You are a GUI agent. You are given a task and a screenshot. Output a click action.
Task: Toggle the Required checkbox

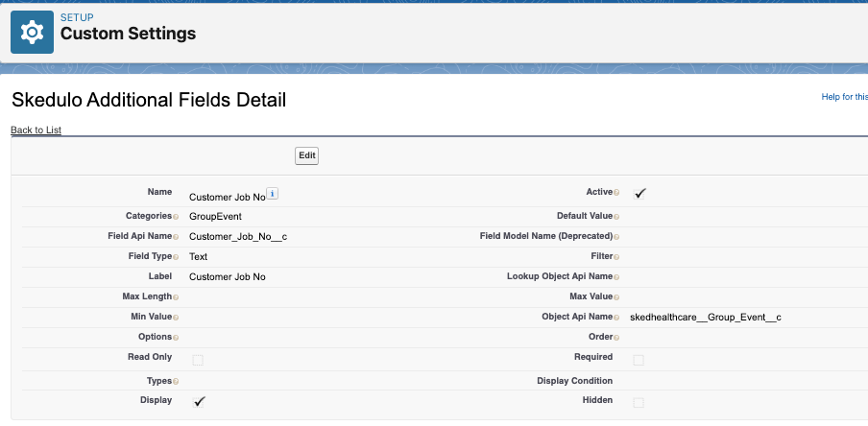click(x=639, y=360)
